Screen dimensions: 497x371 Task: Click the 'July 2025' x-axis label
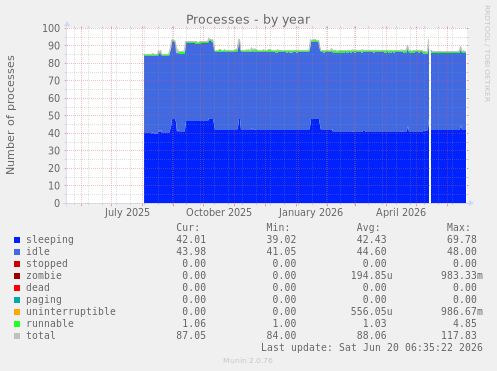[127, 213]
